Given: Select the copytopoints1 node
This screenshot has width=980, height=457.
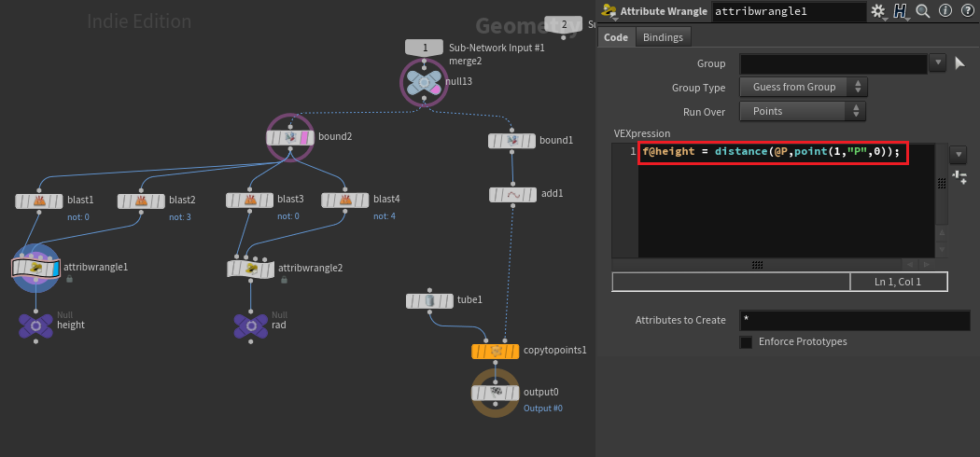Looking at the screenshot, I should coord(495,352).
